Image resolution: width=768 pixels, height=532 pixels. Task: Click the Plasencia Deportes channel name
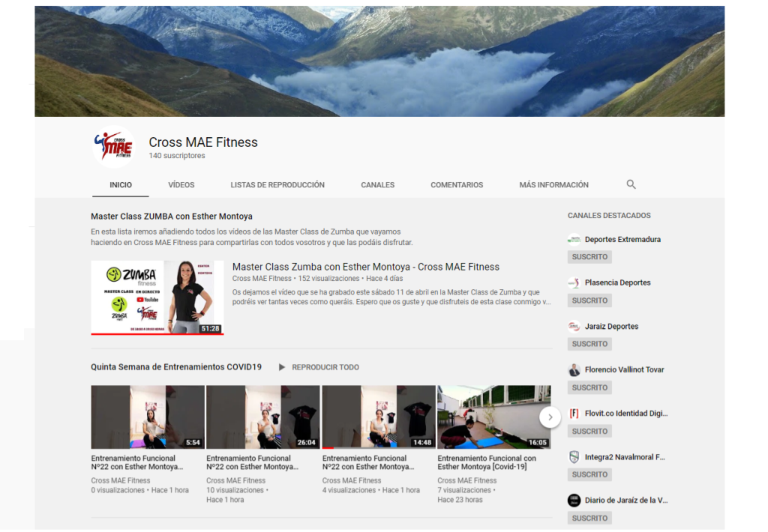click(x=618, y=283)
